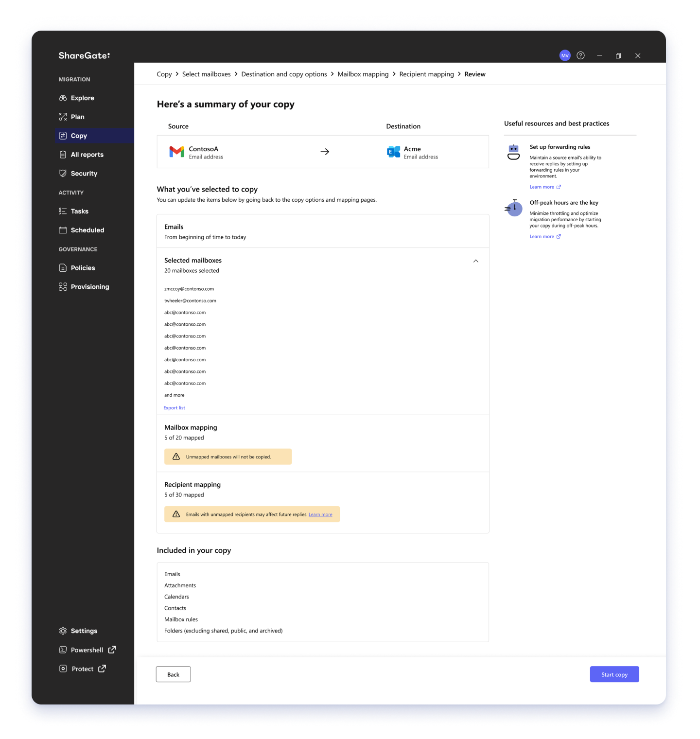Viewport: 700px width, 739px height.
Task: Click the Tasks list icon
Action: point(63,211)
